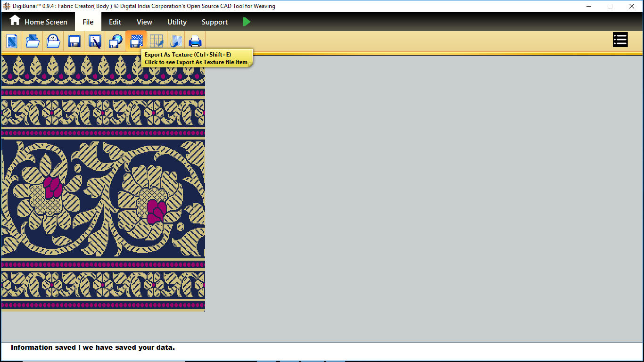Select the File menu tab
This screenshot has height=362, width=644.
[88, 22]
